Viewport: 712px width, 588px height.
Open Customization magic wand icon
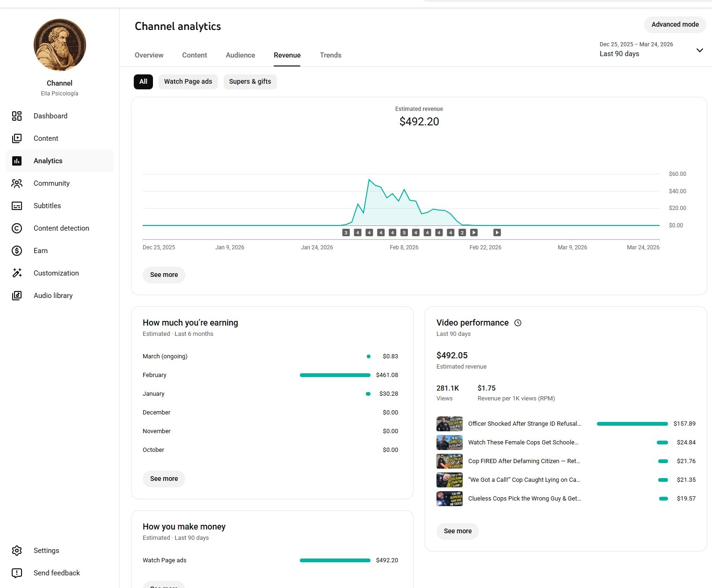[17, 273]
